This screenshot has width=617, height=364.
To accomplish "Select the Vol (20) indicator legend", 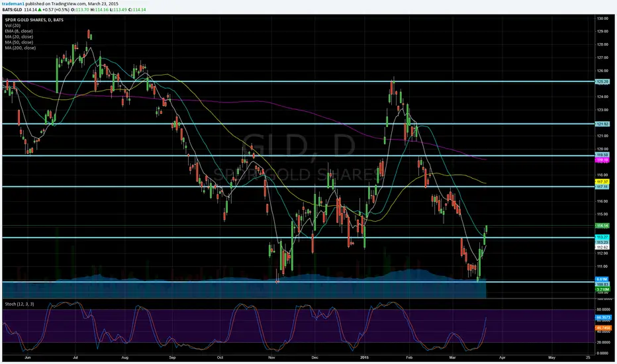I will [13, 25].
